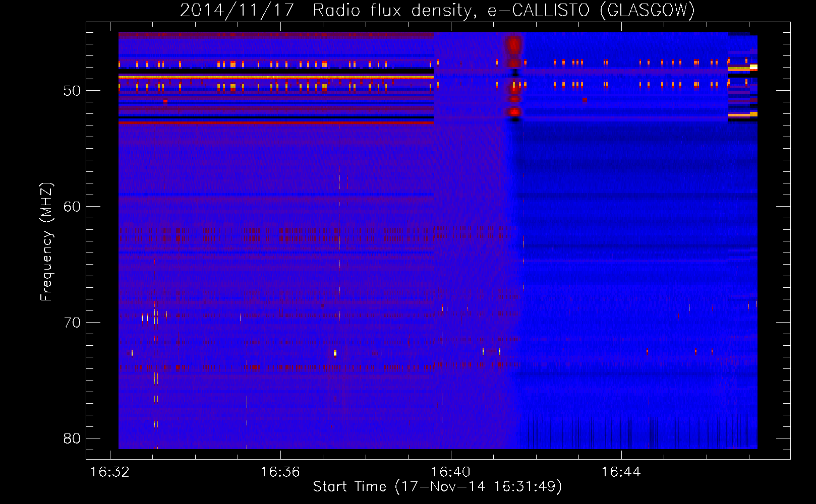Image resolution: width=816 pixels, height=504 pixels.
Task: Click the '60' frequency tick label
Action: pyautogui.click(x=72, y=207)
